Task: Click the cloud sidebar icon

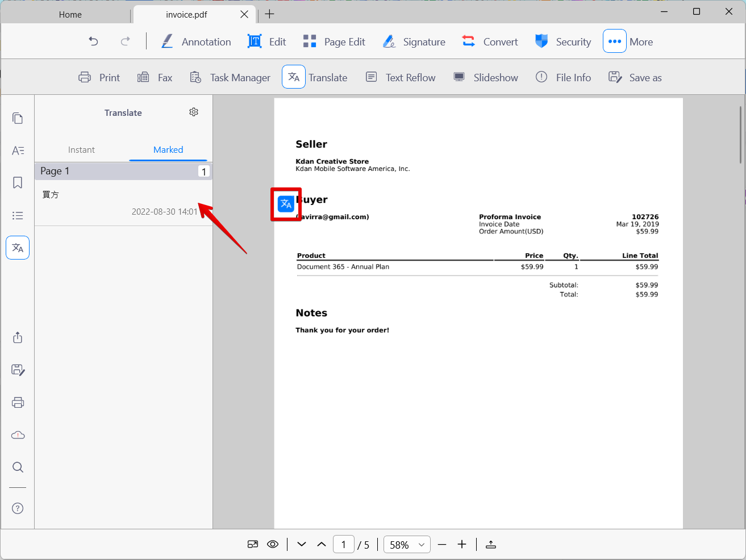Action: 18,434
